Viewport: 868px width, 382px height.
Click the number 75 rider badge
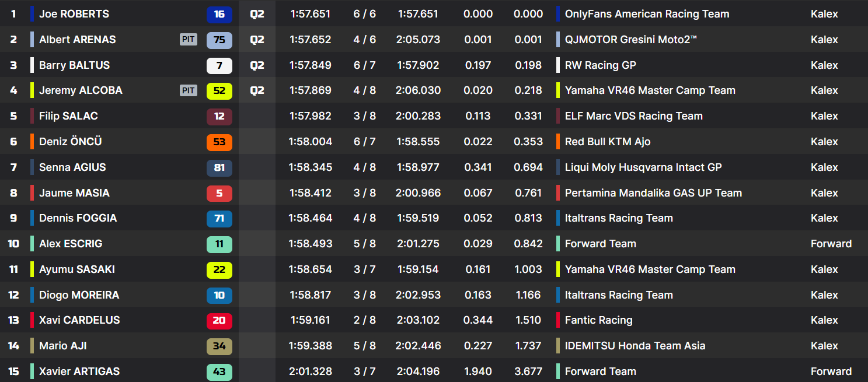219,40
